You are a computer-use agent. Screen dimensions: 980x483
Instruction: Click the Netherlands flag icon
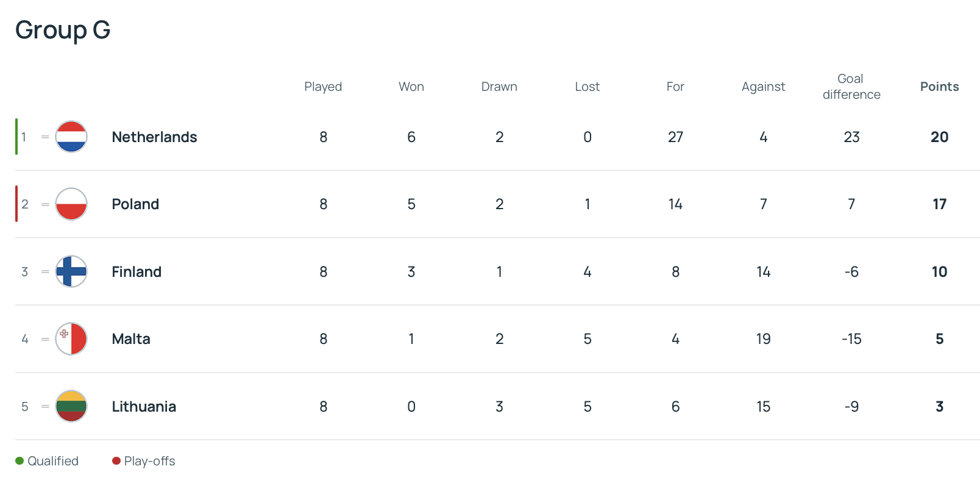71,137
